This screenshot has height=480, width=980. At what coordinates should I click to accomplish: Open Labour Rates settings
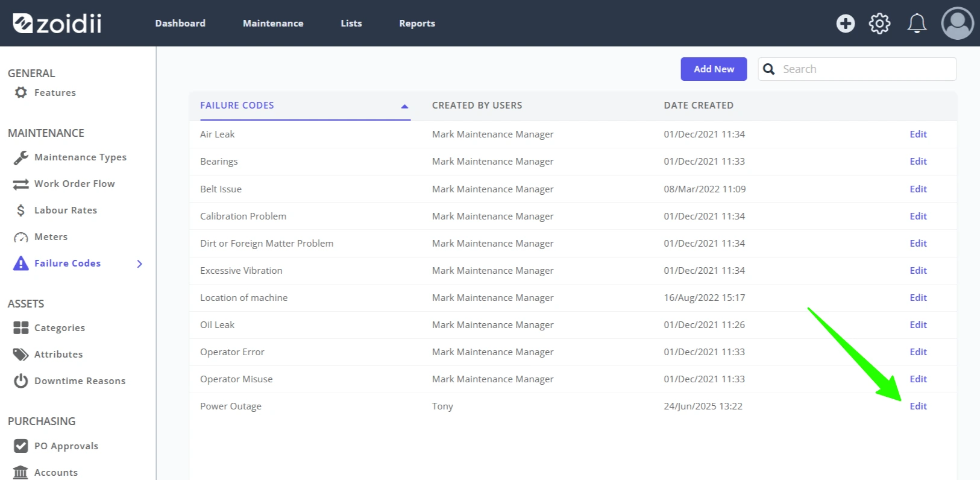click(x=66, y=210)
